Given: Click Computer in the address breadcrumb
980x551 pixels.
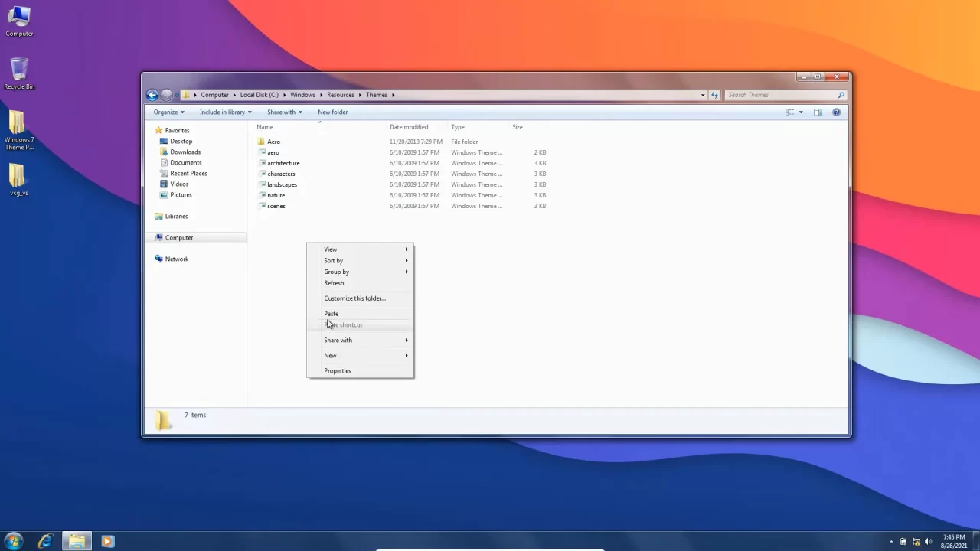Looking at the screenshot, I should pyautogui.click(x=215, y=95).
